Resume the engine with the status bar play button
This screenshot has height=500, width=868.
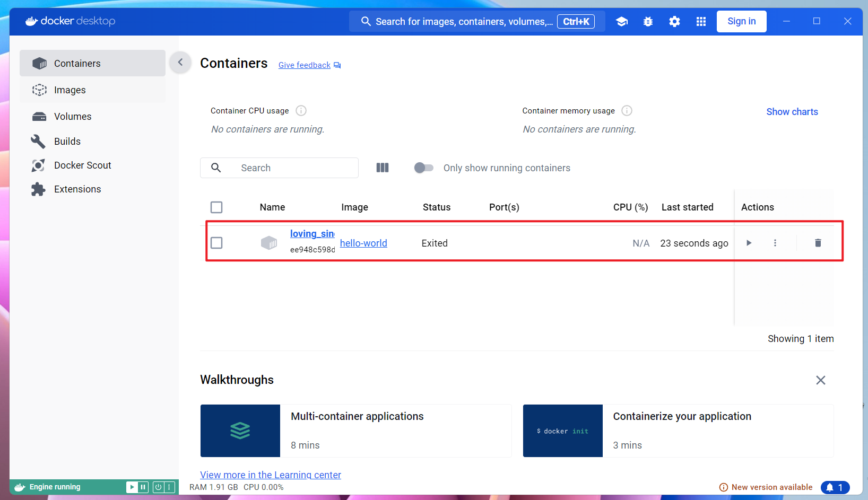132,487
